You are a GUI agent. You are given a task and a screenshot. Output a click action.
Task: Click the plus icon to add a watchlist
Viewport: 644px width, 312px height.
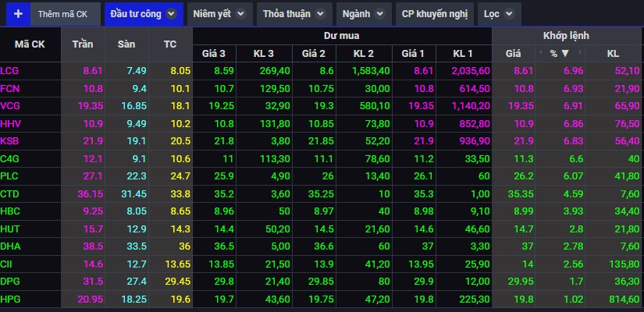tap(18, 14)
